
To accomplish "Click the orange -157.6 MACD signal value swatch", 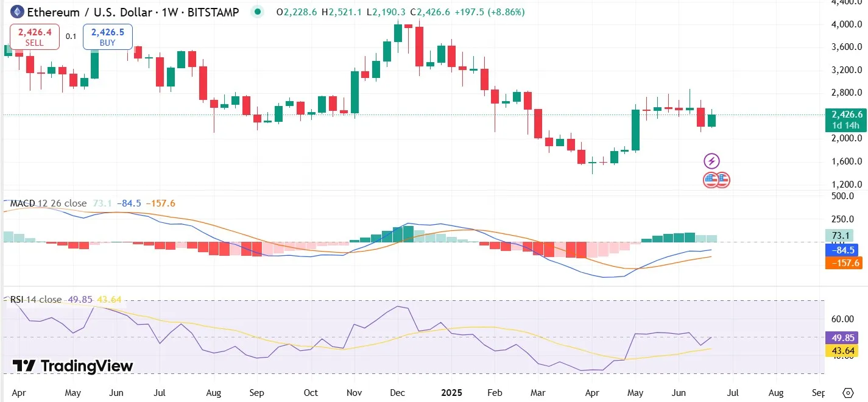I will pos(844,263).
